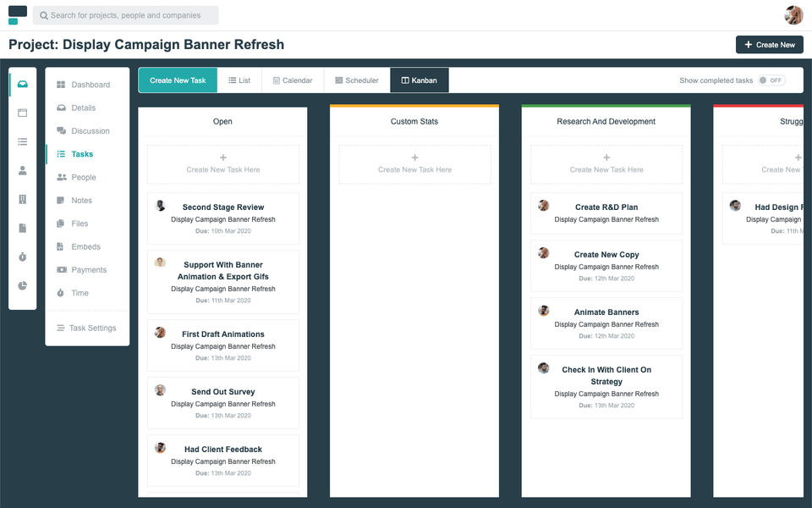Open the list icon in the icon rail
This screenshot has height=508, width=812.
click(x=22, y=141)
